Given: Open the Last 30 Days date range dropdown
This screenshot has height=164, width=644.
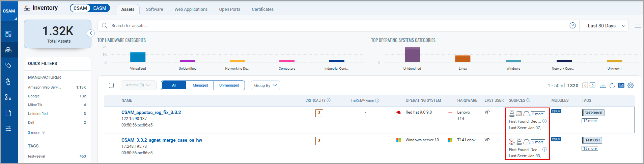Looking at the screenshot, I should pos(607,26).
